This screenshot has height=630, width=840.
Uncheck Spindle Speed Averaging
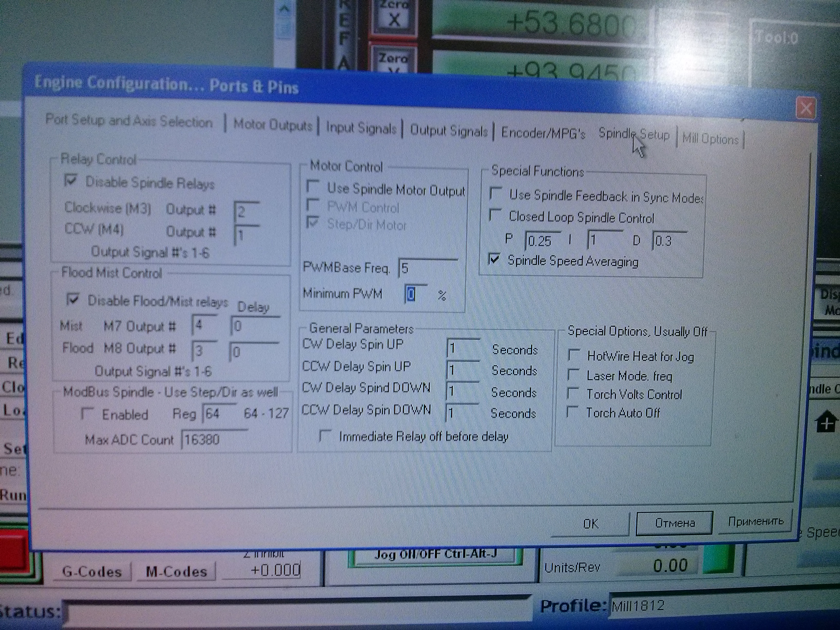[x=494, y=259]
